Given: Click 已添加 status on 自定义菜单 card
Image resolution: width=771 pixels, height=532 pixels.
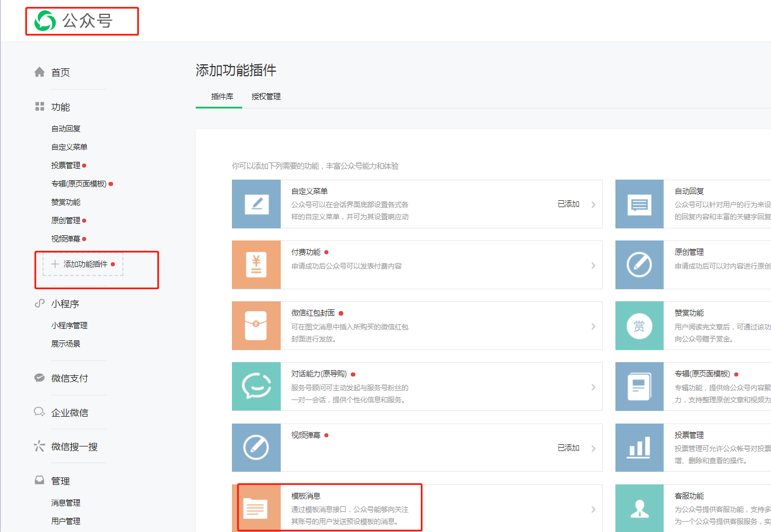Looking at the screenshot, I should [568, 204].
